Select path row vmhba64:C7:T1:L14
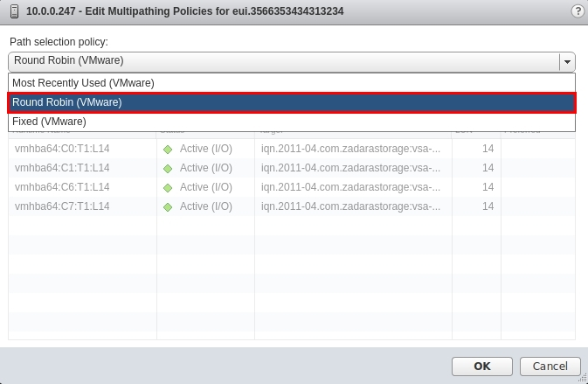This screenshot has width=588, height=384. pos(62,206)
